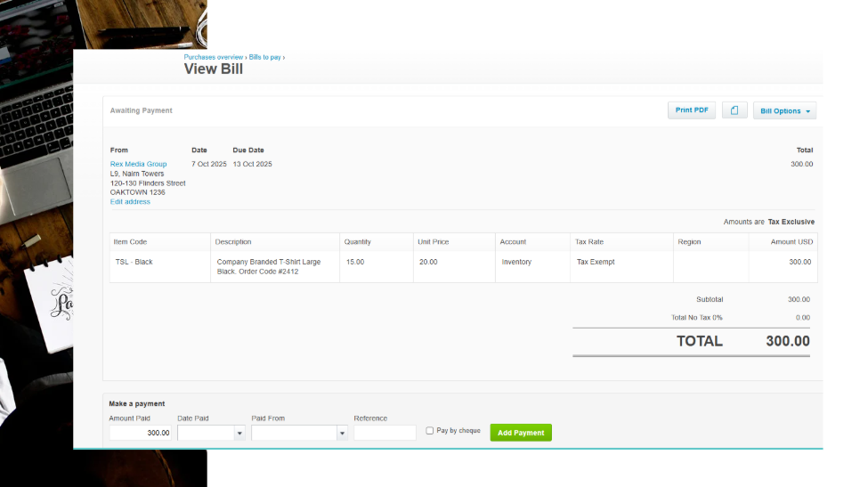Go to Purchases overview breadcrumb

click(214, 57)
